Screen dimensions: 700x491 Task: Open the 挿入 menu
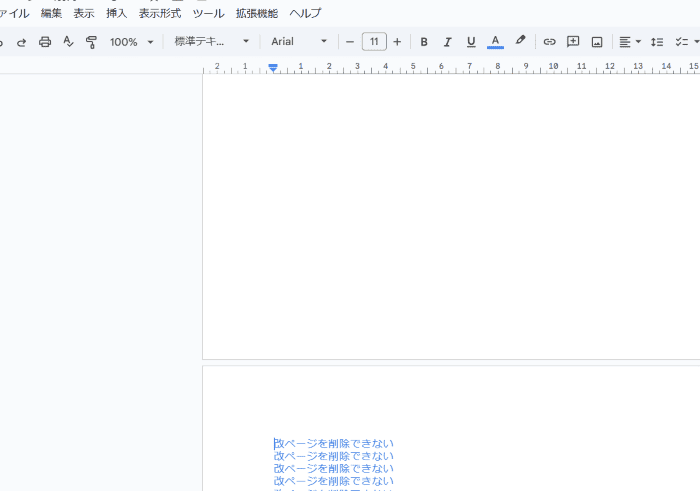click(x=117, y=13)
